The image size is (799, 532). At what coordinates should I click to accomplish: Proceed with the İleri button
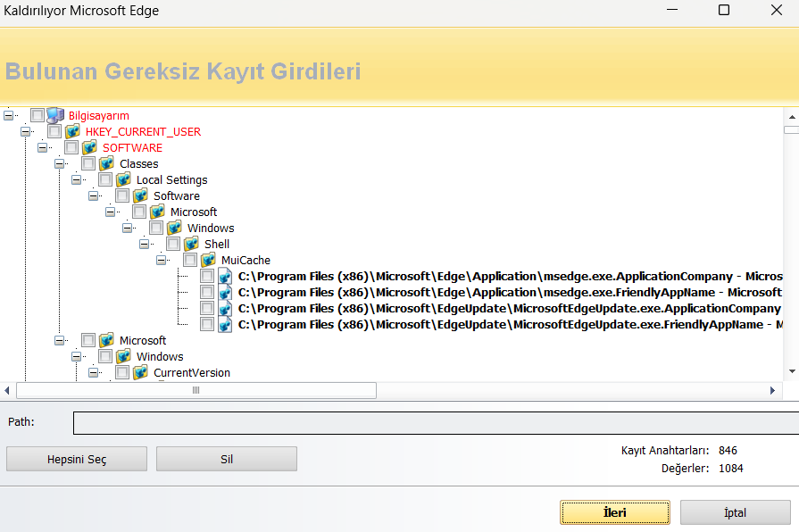[615, 512]
